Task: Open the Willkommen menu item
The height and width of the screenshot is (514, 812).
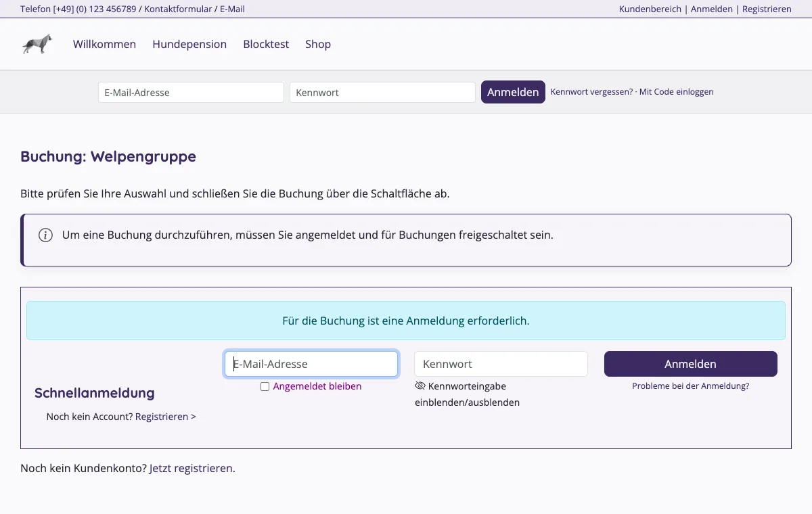Action: pyautogui.click(x=105, y=44)
